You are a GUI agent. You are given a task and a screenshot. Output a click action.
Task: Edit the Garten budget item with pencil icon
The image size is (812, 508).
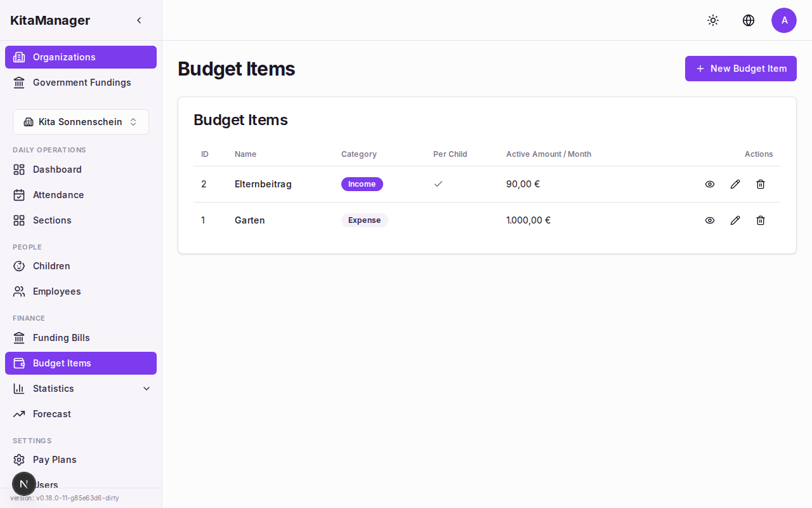point(735,220)
